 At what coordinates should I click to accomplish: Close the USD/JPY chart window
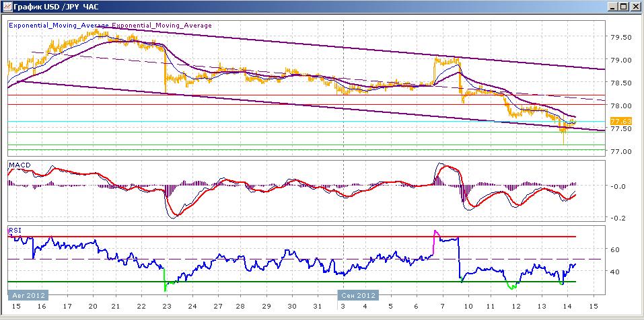point(634,7)
